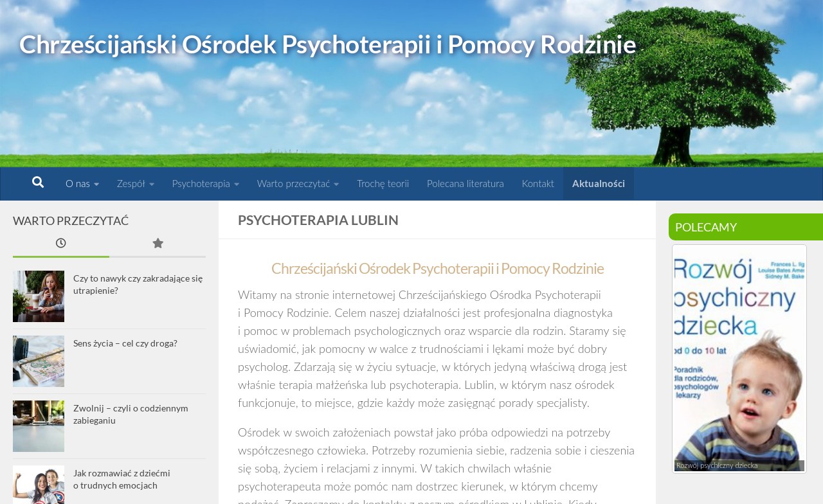Open article about nawyk or utrapienie
The image size is (823, 504).
pyautogui.click(x=138, y=284)
